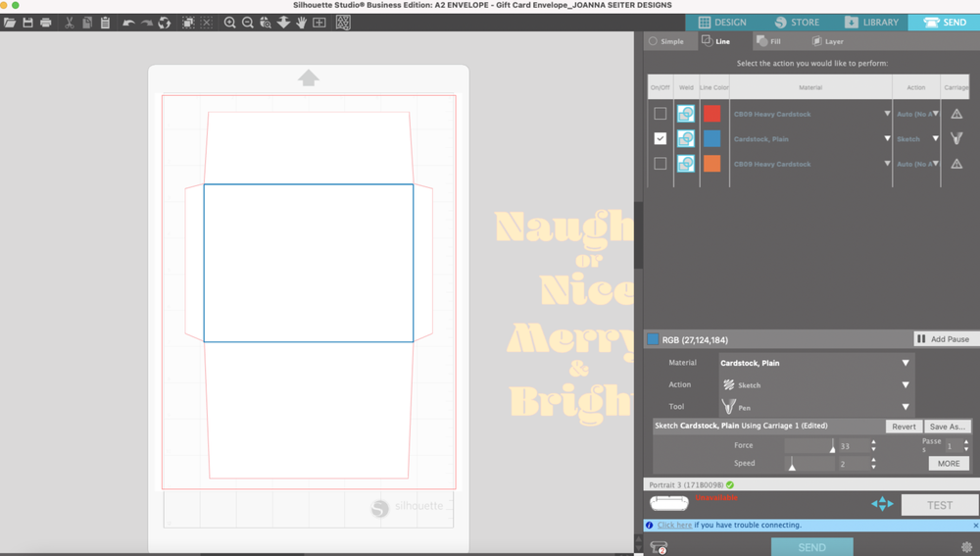The width and height of the screenshot is (980, 556).
Task: Open the Auto action dropdown in red row
Action: pyautogui.click(x=936, y=114)
